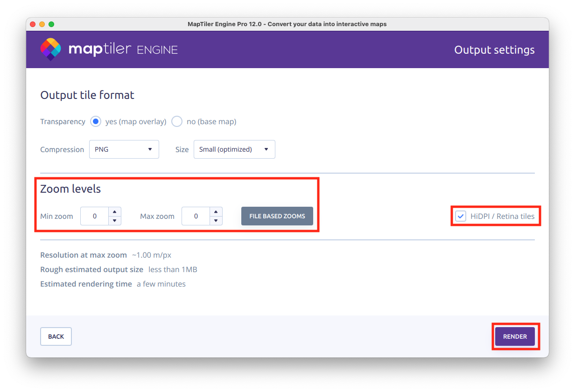
Task: Click the MapTiler Engine Pro title bar
Action: [287, 24]
